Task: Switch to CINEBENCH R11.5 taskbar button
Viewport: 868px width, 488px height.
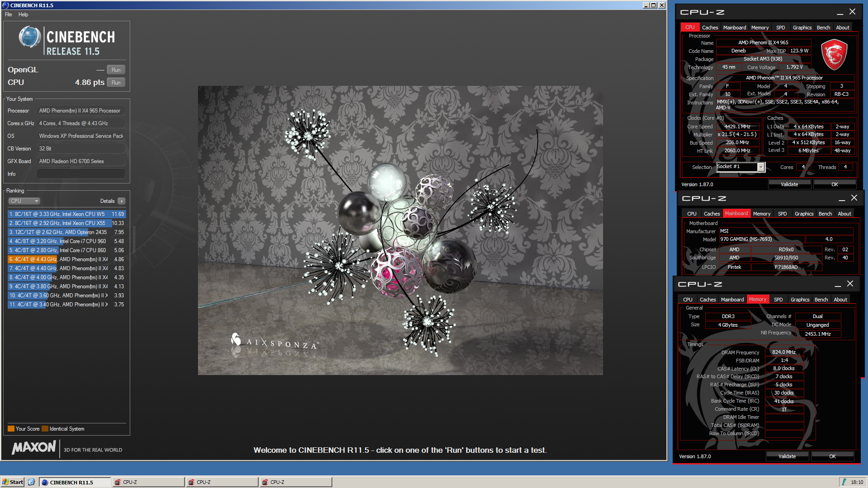Action: click(75, 482)
